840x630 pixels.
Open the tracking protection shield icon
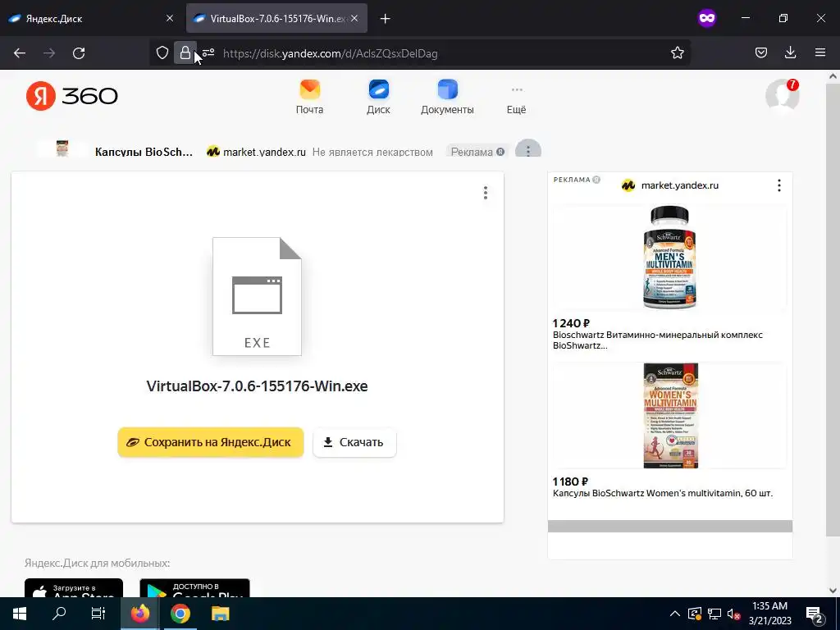click(162, 52)
